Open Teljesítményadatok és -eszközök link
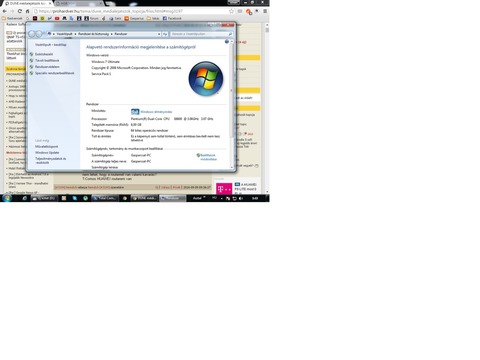 coord(51,161)
